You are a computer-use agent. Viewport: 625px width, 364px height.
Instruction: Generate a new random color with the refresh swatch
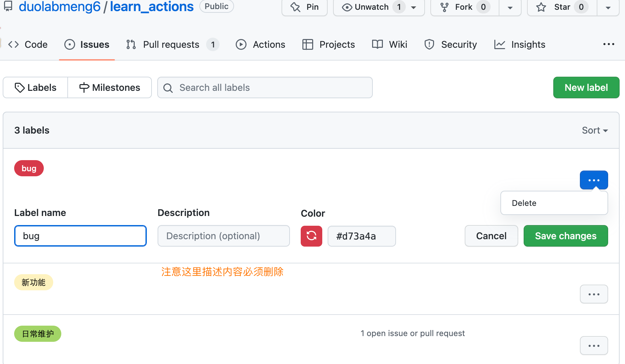point(311,236)
